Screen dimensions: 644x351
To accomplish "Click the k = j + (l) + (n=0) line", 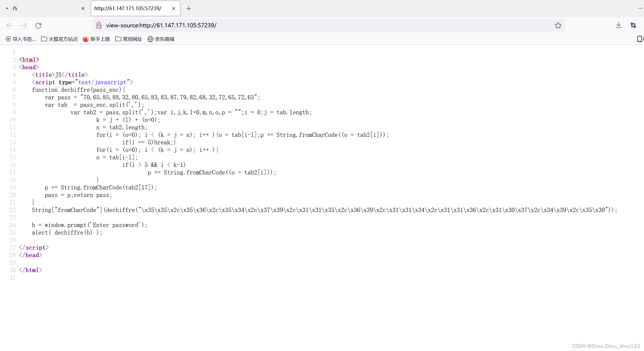I will (128, 120).
